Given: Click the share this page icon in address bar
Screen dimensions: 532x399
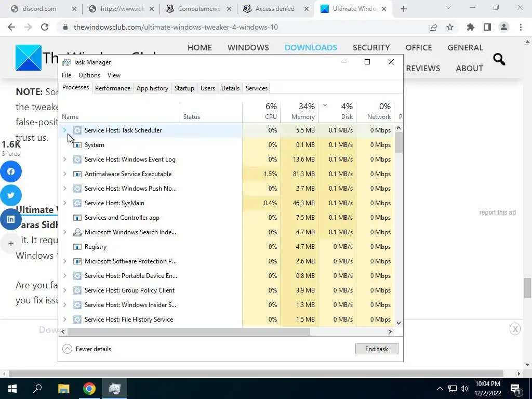Looking at the screenshot, I should (x=433, y=27).
